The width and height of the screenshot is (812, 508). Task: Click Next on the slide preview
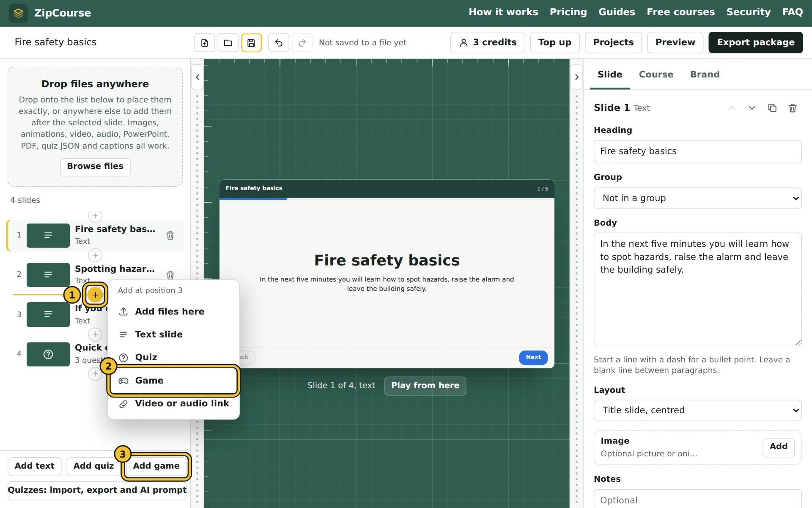click(533, 357)
